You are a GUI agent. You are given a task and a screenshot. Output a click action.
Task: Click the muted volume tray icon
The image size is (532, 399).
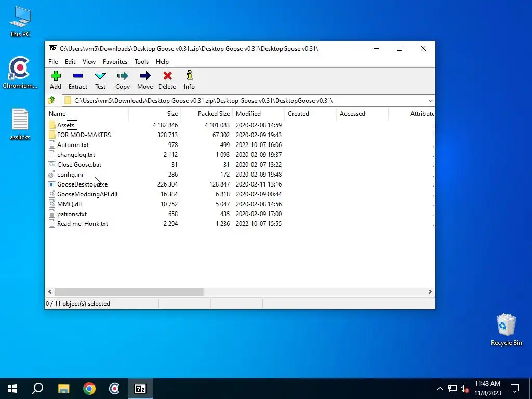(464, 389)
